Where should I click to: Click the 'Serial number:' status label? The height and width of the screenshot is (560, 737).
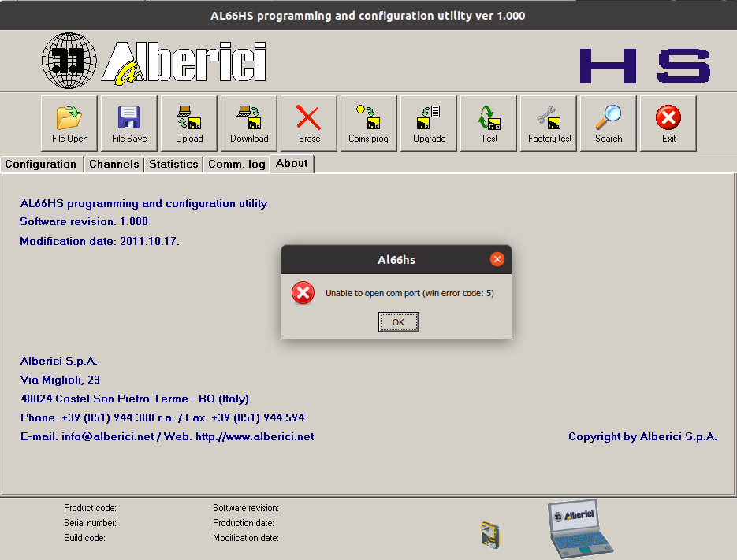90,523
